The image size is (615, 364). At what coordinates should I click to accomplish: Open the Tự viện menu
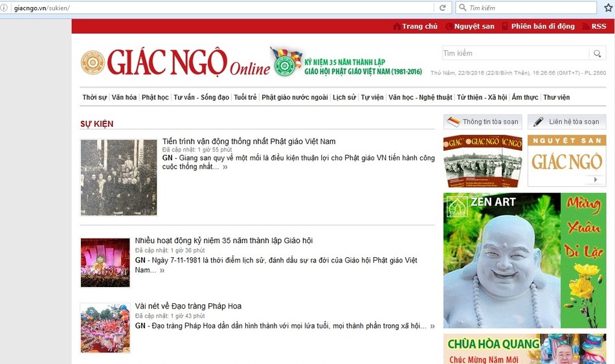(372, 97)
